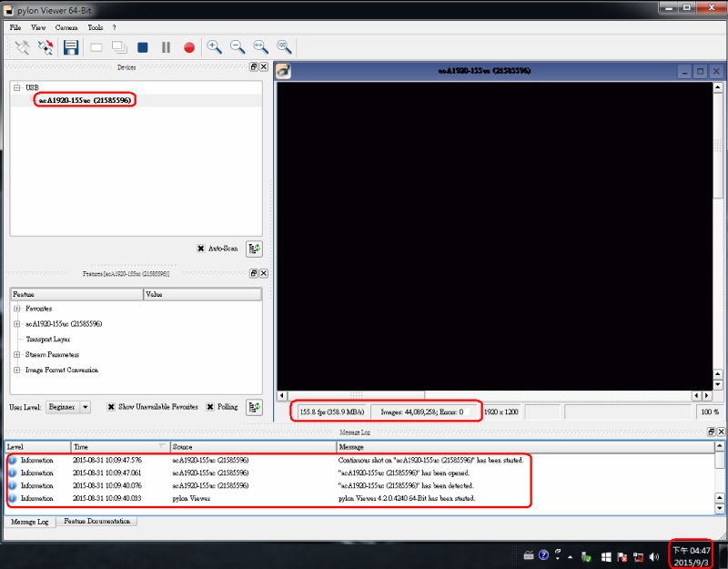Expand the Favorites feature node

pos(16,309)
